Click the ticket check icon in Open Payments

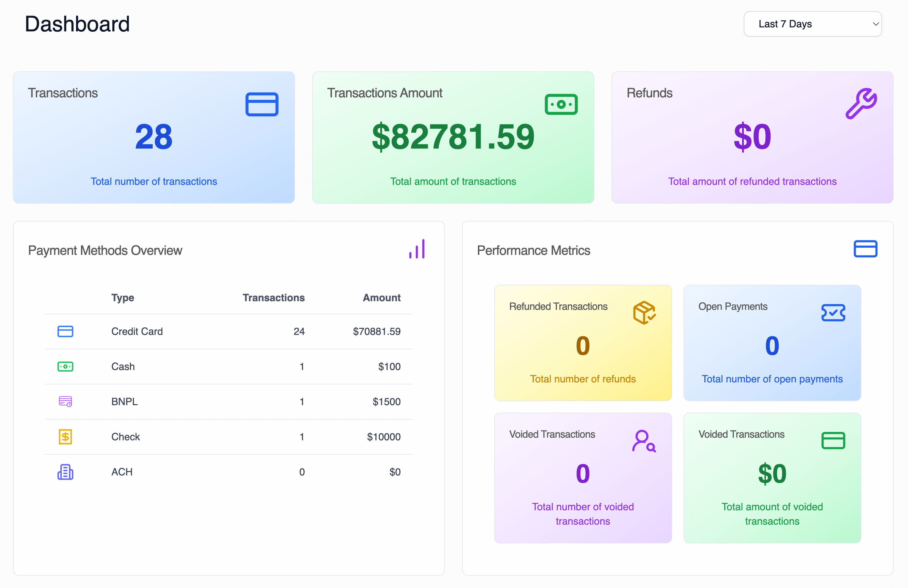click(833, 313)
